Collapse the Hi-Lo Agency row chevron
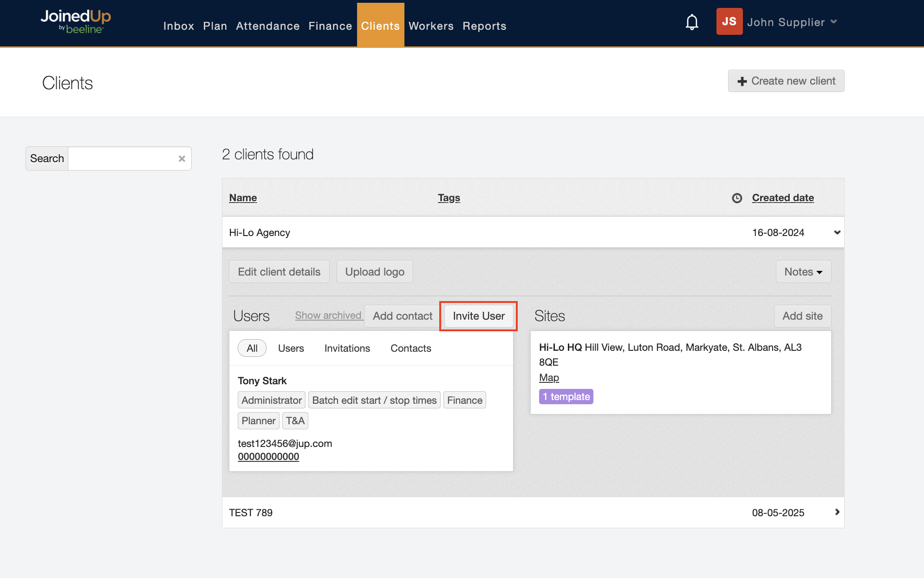Screen dimensions: 924x578 (x=837, y=232)
